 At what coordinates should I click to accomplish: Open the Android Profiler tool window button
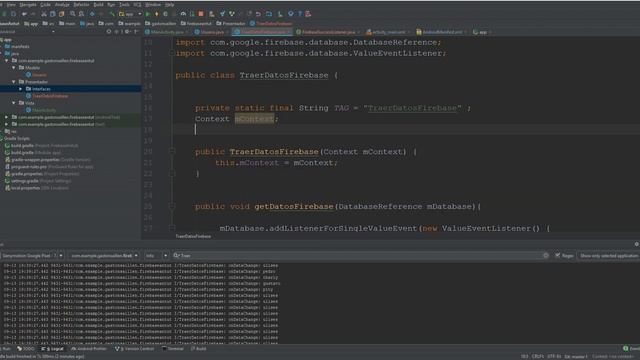point(89,349)
